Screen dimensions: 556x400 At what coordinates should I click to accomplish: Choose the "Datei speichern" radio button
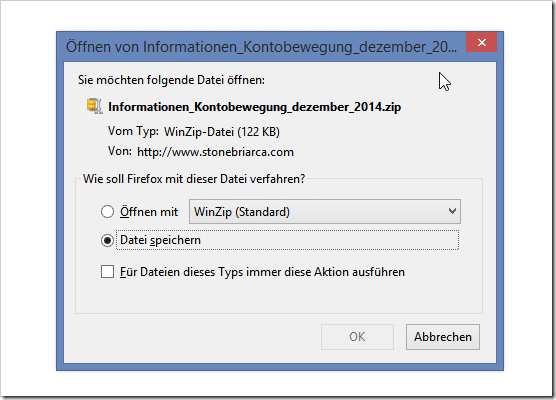[x=107, y=240]
